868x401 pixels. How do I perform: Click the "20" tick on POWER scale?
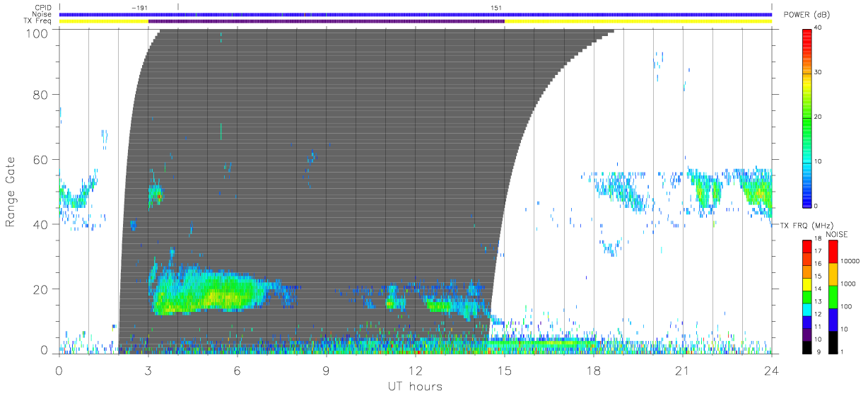click(x=818, y=117)
